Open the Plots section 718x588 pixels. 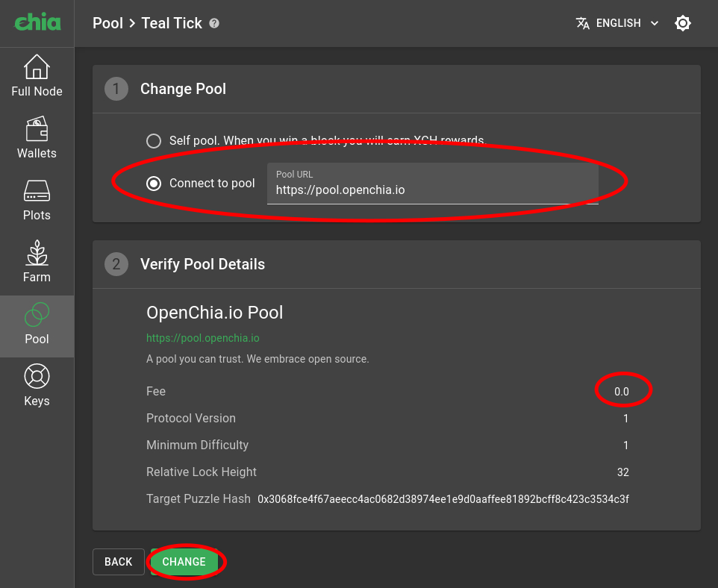coord(37,200)
